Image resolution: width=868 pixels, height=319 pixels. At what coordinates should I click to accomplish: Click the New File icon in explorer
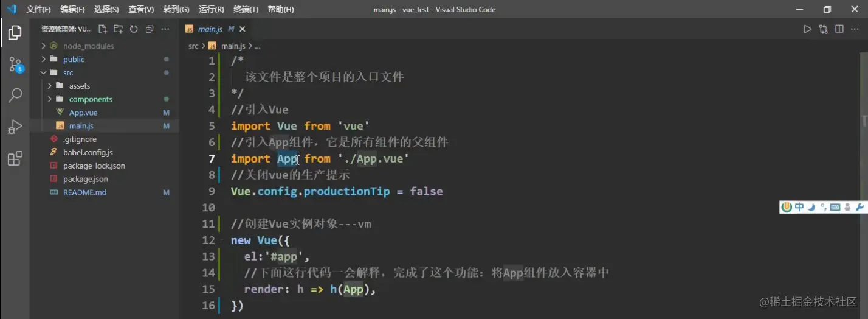[102, 29]
